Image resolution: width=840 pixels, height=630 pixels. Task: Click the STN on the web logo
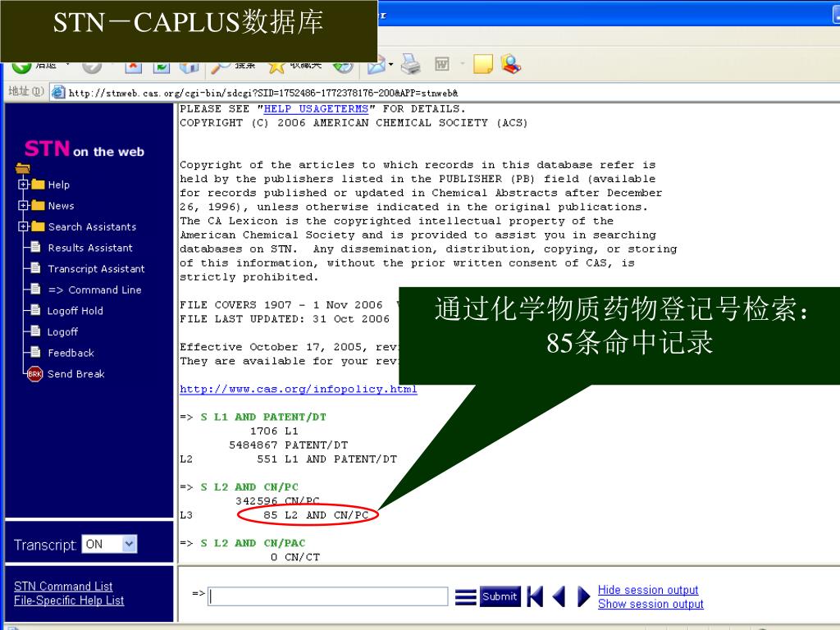(x=84, y=149)
